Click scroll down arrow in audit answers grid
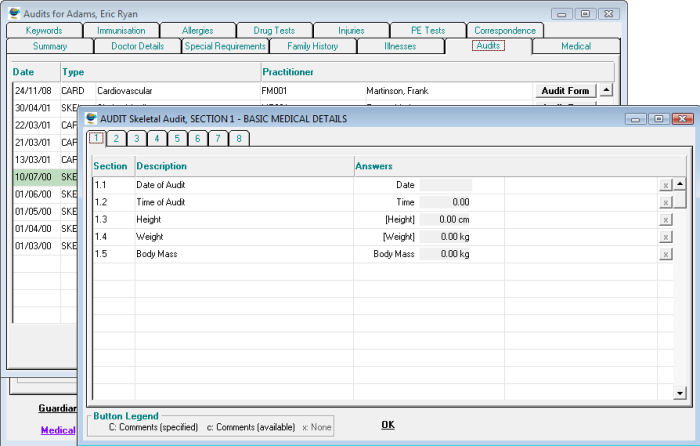 pyautogui.click(x=680, y=393)
